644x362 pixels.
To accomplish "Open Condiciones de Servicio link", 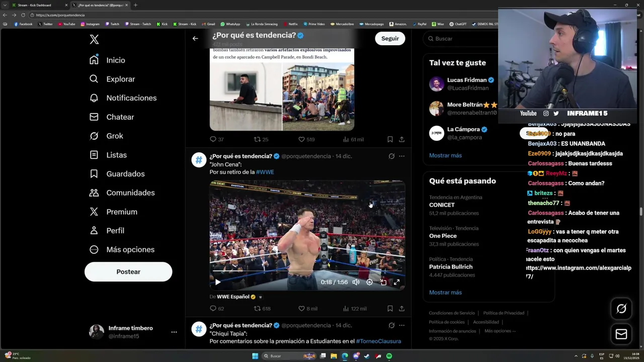I will 451,313.
